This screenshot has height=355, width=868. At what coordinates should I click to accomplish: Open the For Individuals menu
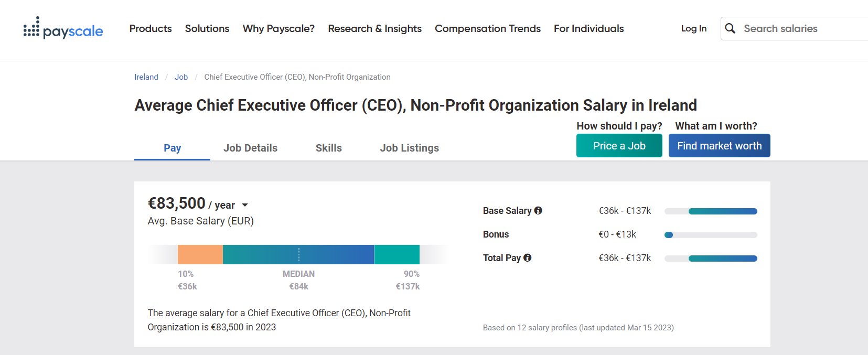(589, 28)
